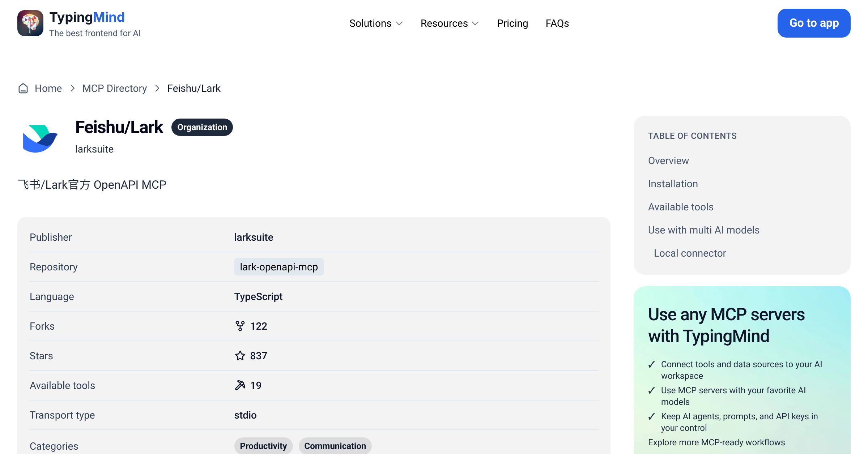Image resolution: width=868 pixels, height=454 pixels.
Task: Click the Use any MCP servers heading
Action: (726, 325)
